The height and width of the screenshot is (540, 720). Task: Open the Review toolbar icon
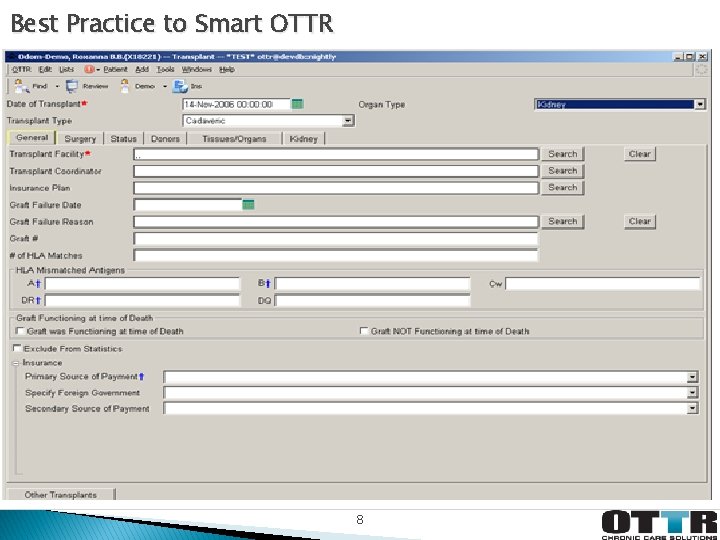72,86
